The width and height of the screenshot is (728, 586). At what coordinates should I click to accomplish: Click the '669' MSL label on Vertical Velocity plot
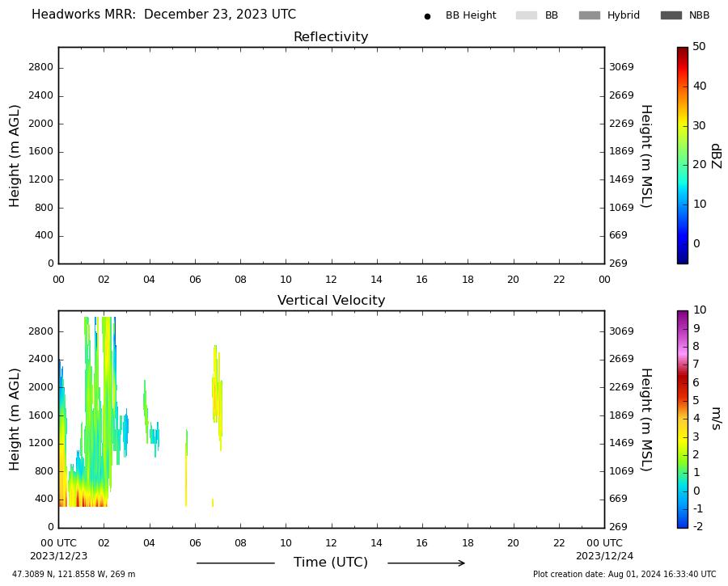click(x=618, y=499)
